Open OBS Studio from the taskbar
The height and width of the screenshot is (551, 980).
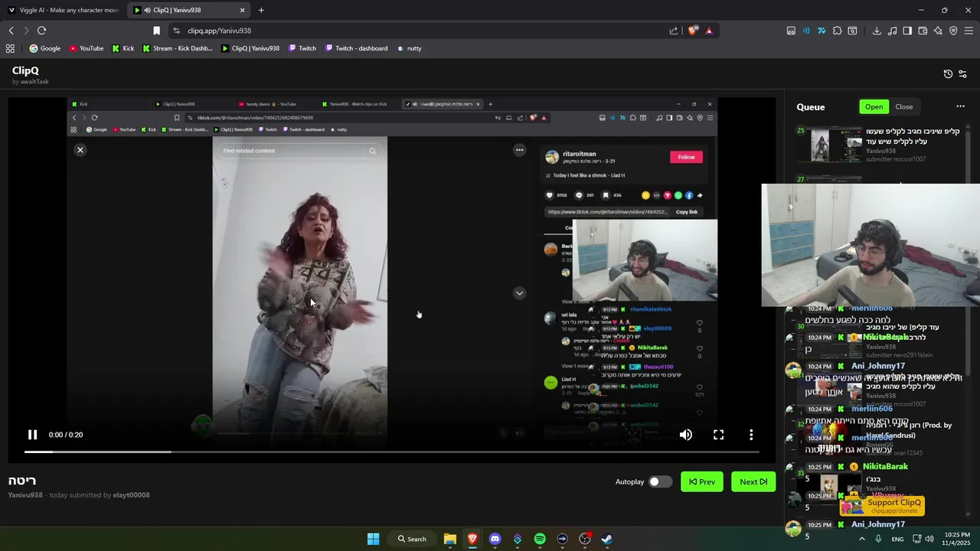[585, 539]
